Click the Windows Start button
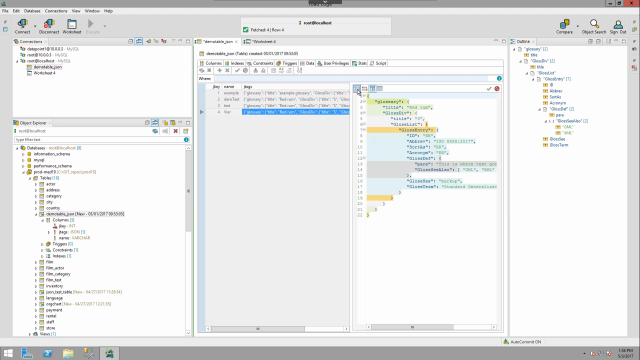Viewport: 640px width, 360px height. pos(8,353)
